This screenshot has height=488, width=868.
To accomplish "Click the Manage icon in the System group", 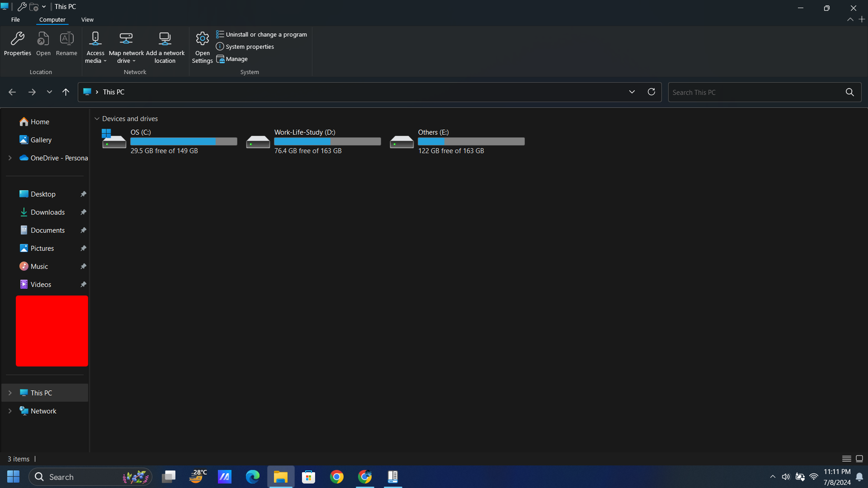I will (232, 59).
